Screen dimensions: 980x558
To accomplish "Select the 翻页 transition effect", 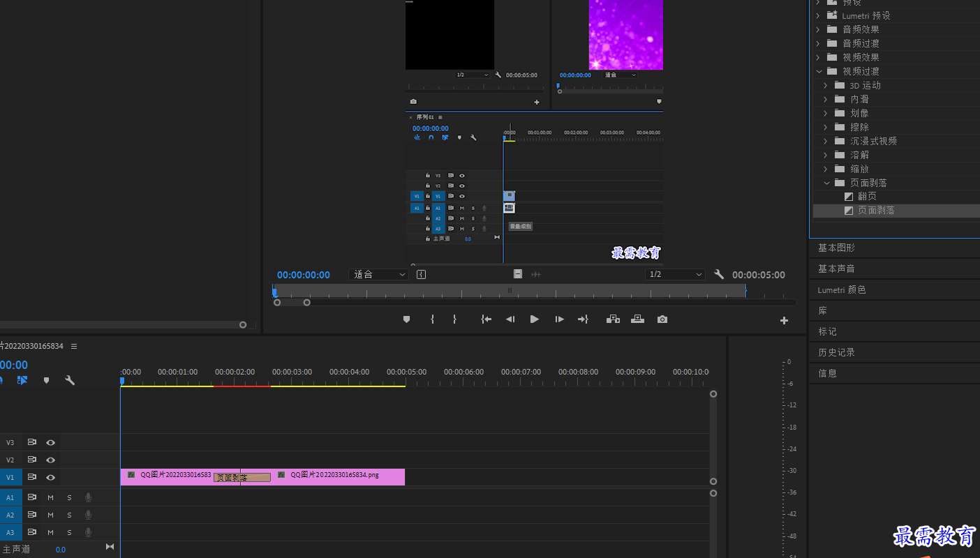I will [x=868, y=197].
